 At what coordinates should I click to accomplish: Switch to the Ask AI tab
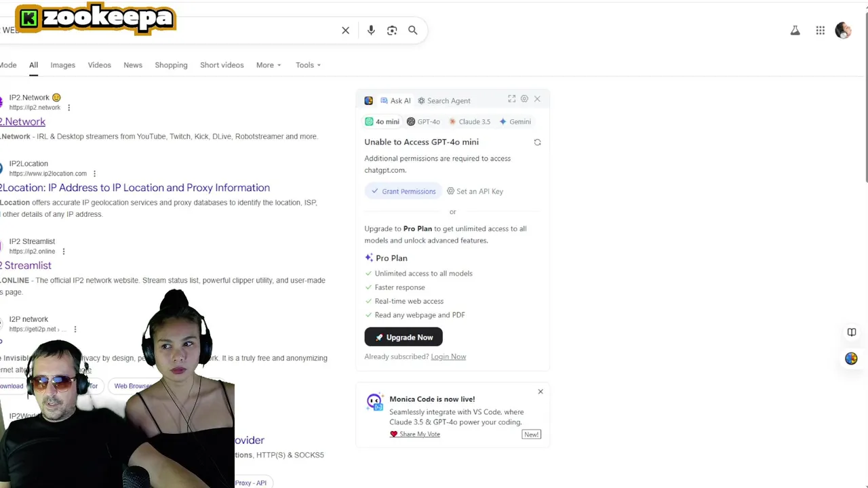395,100
